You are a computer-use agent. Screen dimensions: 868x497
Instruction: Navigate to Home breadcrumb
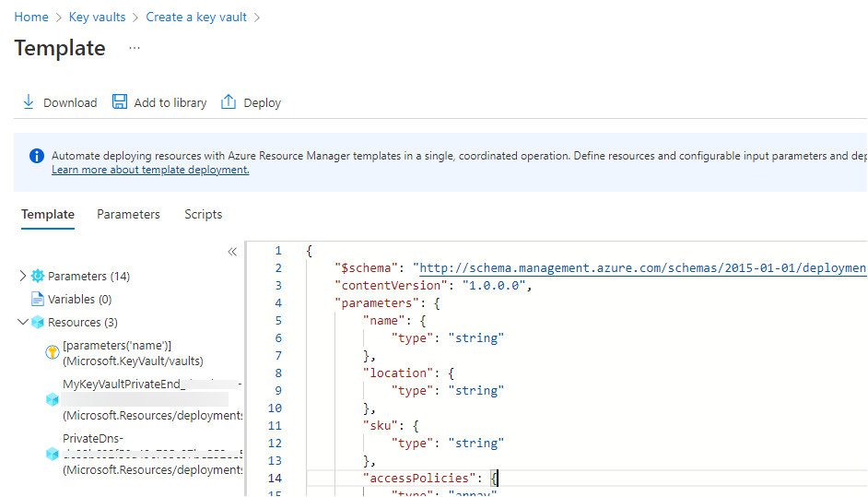[31, 17]
